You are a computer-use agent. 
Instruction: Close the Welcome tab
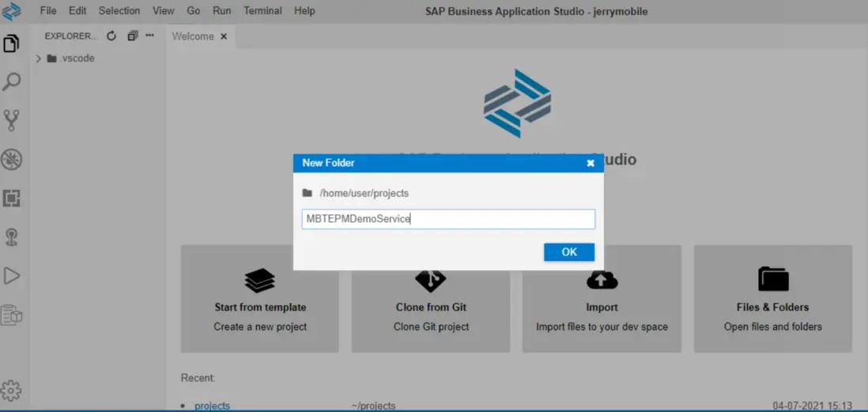[x=224, y=36]
